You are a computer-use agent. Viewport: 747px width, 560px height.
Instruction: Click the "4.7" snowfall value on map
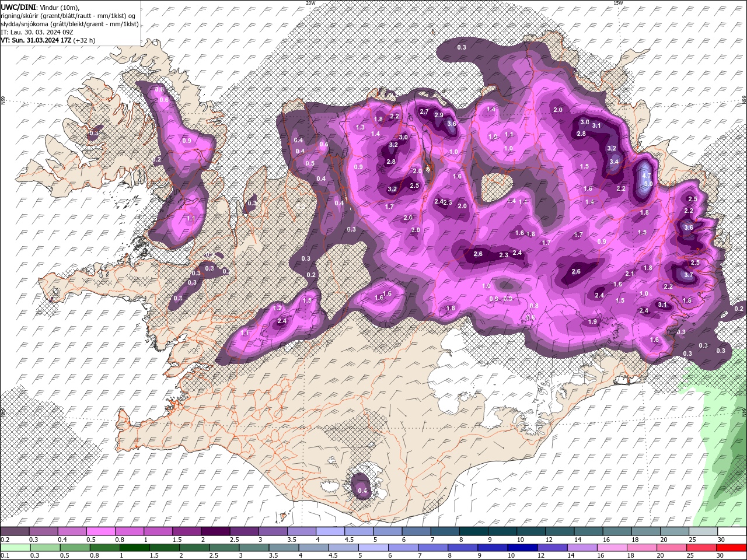tap(646, 176)
